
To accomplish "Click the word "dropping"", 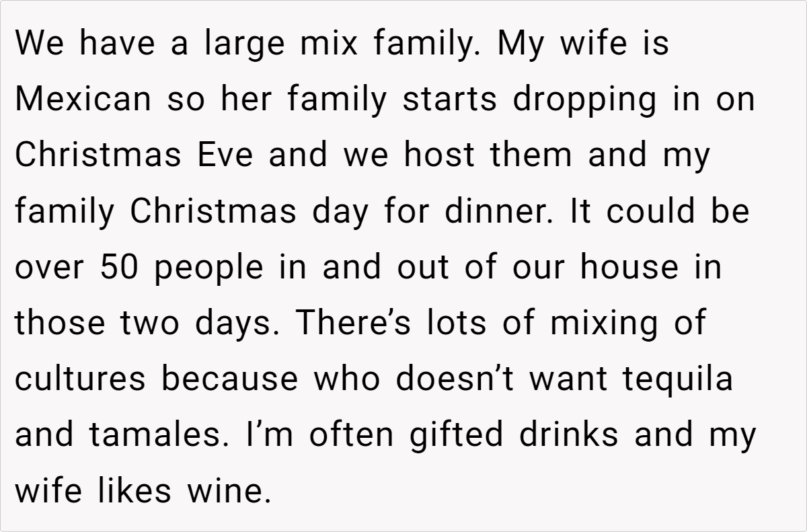I will [584, 100].
